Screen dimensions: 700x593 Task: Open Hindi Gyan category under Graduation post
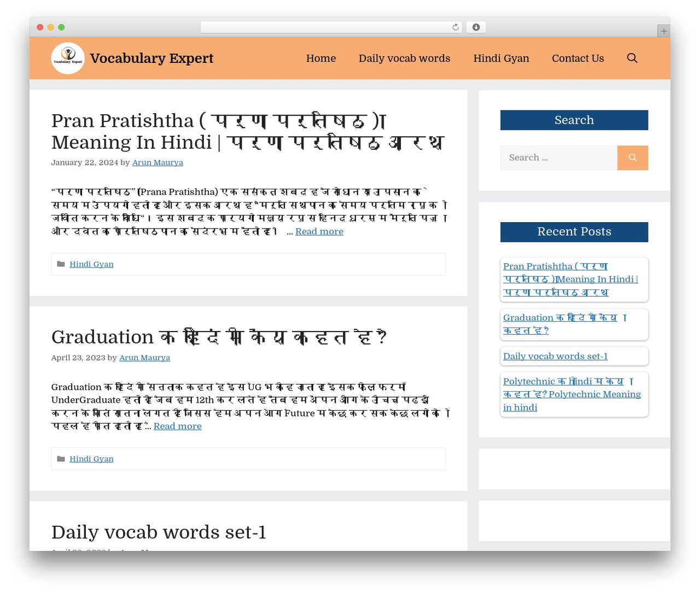click(91, 459)
